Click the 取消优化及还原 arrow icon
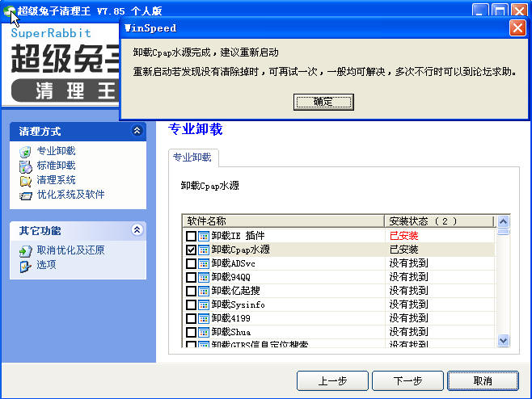The width and height of the screenshot is (532, 399). tap(25, 251)
